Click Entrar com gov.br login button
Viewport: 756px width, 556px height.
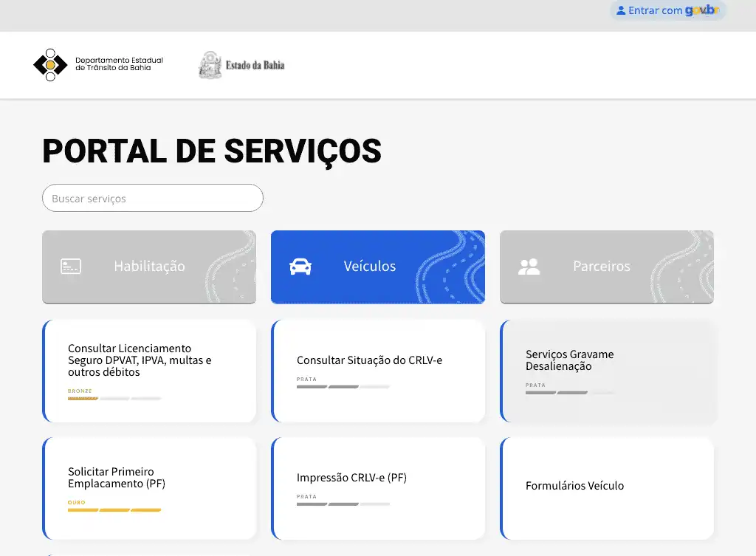tap(667, 11)
